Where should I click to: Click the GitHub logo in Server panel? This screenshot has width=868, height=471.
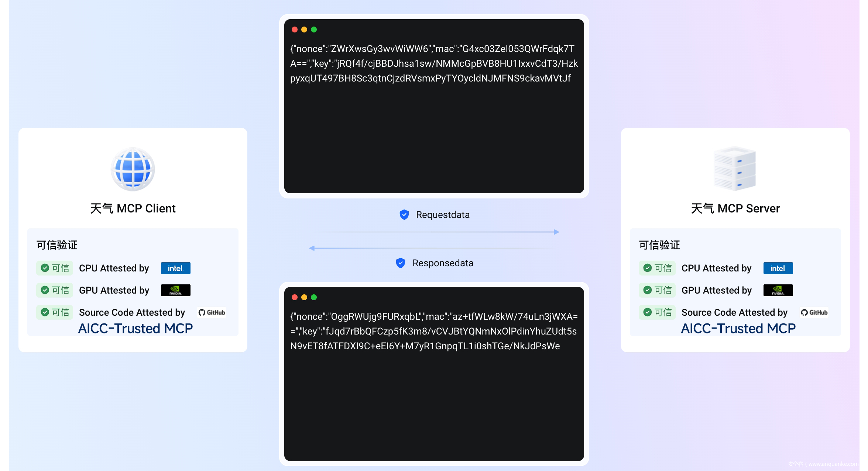[x=814, y=312]
